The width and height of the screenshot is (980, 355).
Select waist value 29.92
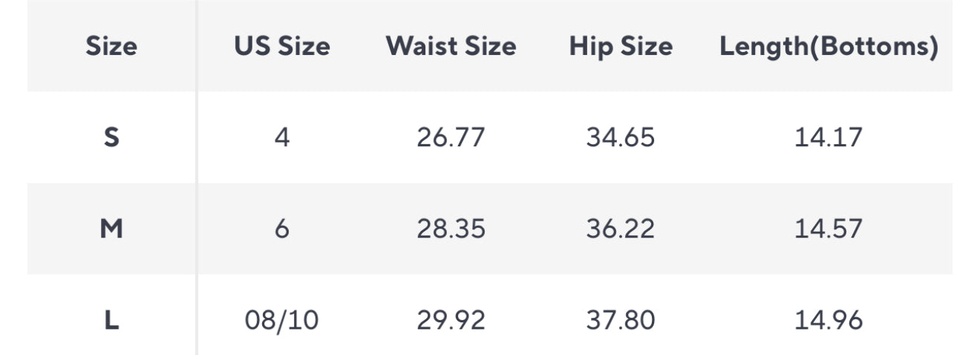(x=451, y=321)
